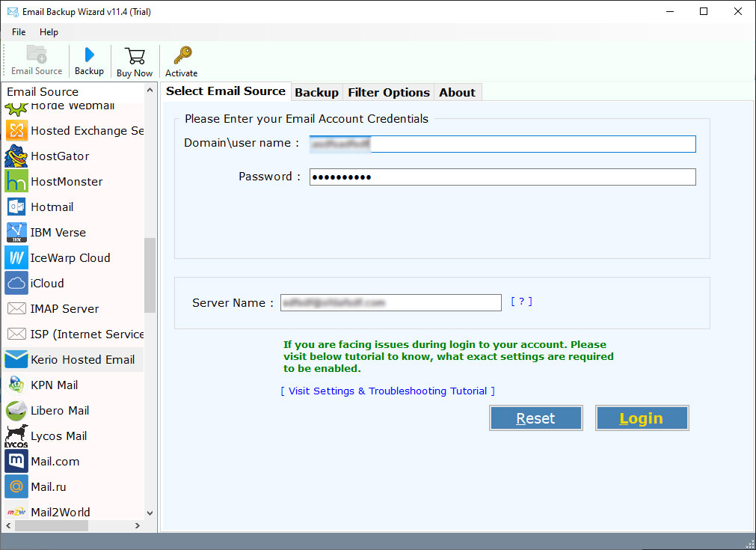Image resolution: width=756 pixels, height=550 pixels.
Task: Select the HostGator mascot icon
Action: click(x=16, y=156)
